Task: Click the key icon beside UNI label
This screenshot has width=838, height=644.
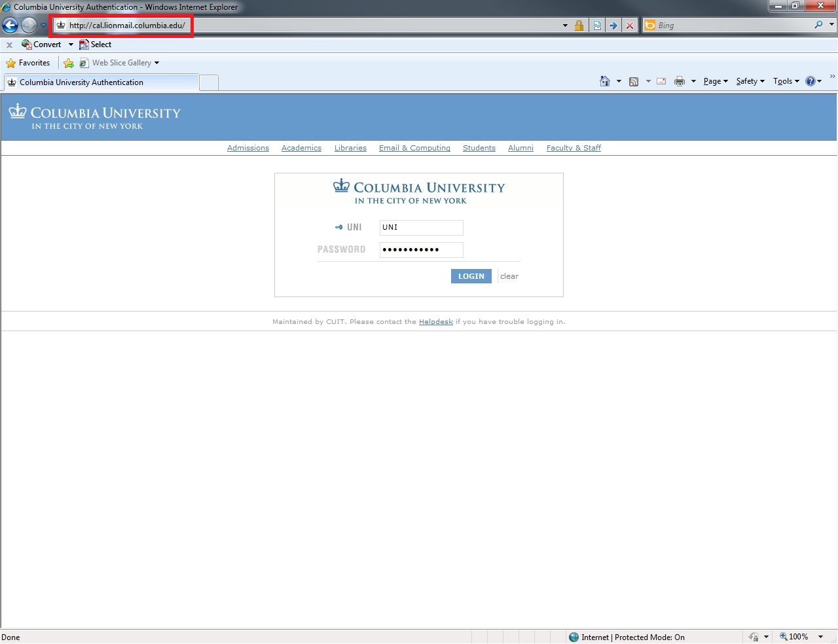Action: pyautogui.click(x=338, y=227)
